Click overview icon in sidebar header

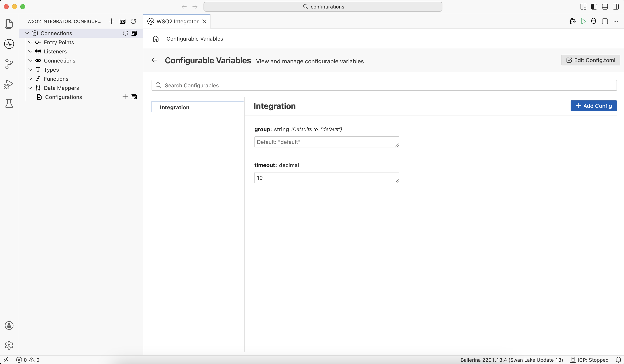122,21
